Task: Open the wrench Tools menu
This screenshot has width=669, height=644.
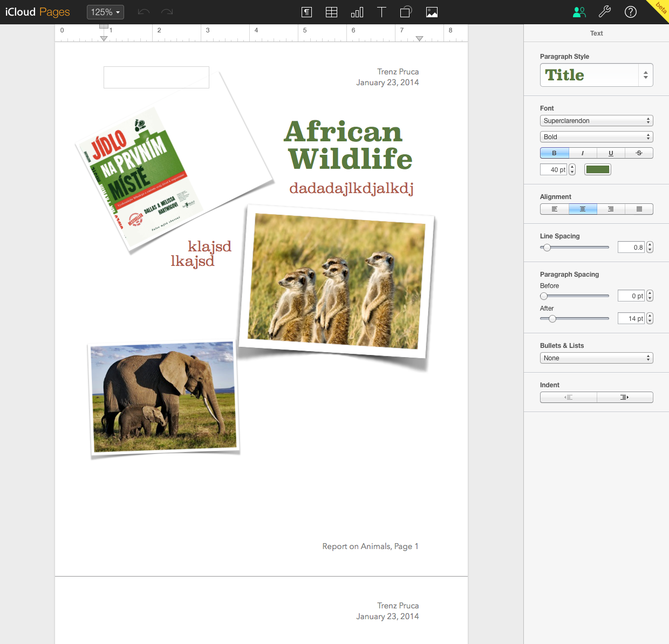Action: tap(605, 12)
